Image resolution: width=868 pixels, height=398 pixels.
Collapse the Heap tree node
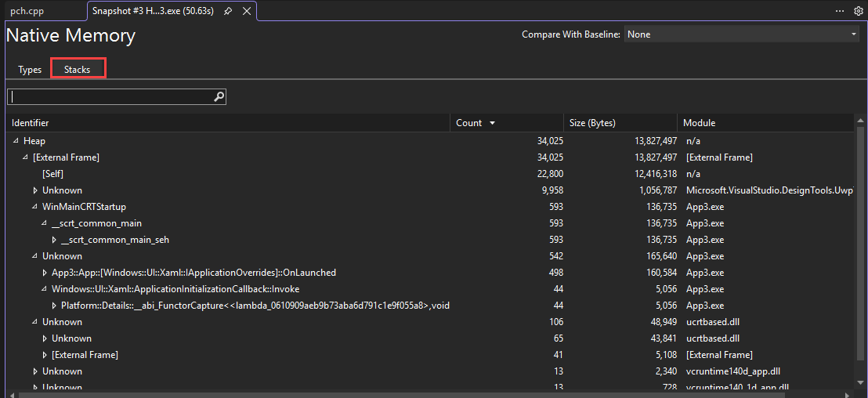[x=16, y=141]
